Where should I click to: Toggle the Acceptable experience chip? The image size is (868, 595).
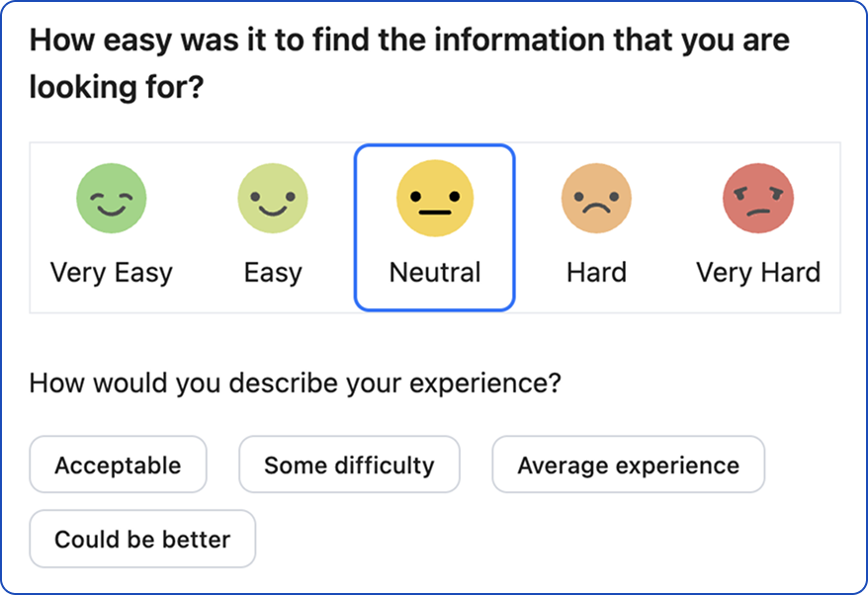(x=118, y=465)
